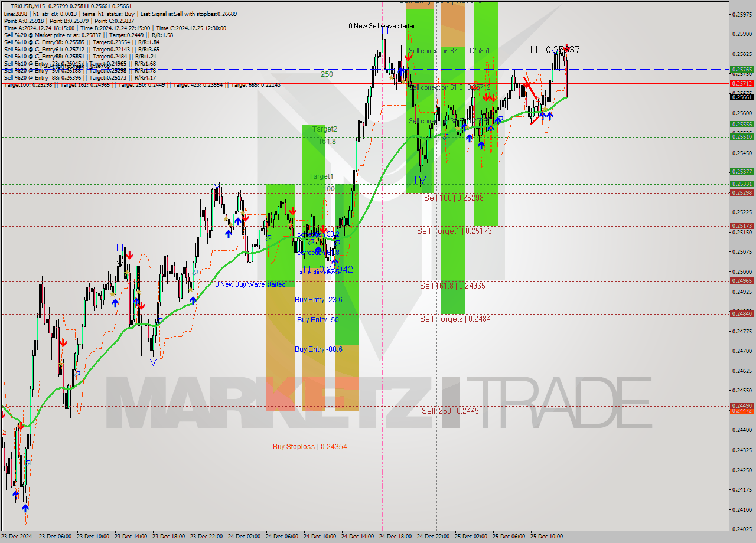The width and height of the screenshot is (756, 543).
Task: Click the 'Sell Target2 | 0.2484' label
Action: coord(455,319)
